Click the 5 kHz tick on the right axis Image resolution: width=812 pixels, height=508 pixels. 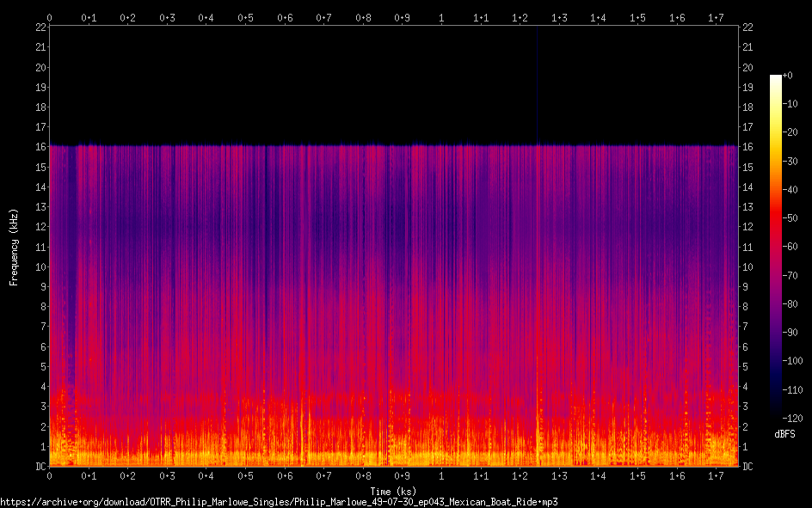tap(745, 367)
